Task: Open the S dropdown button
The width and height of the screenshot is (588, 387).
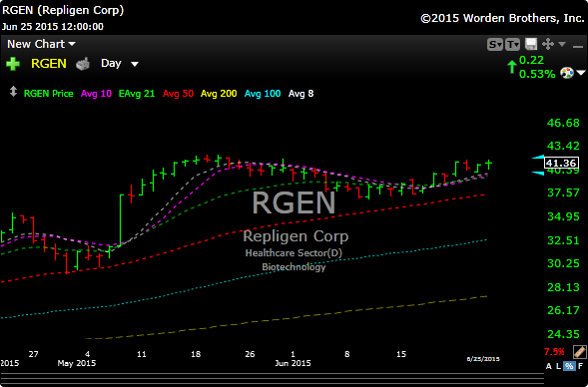Action: (x=494, y=45)
